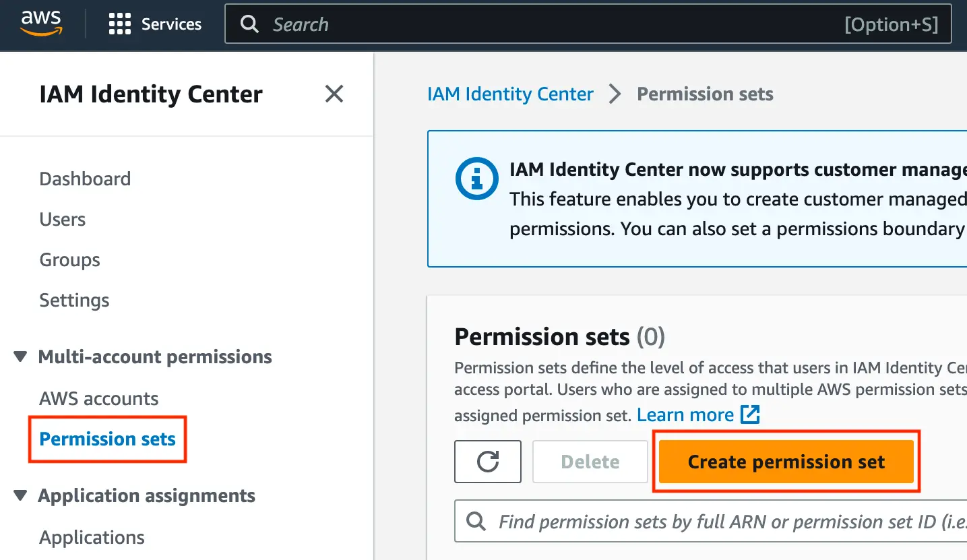The height and width of the screenshot is (560, 967).
Task: Open Groups from the navigation
Action: point(69,260)
